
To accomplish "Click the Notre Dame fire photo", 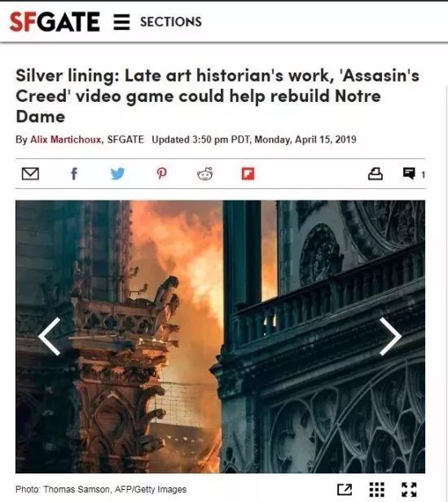I will coord(220,337).
